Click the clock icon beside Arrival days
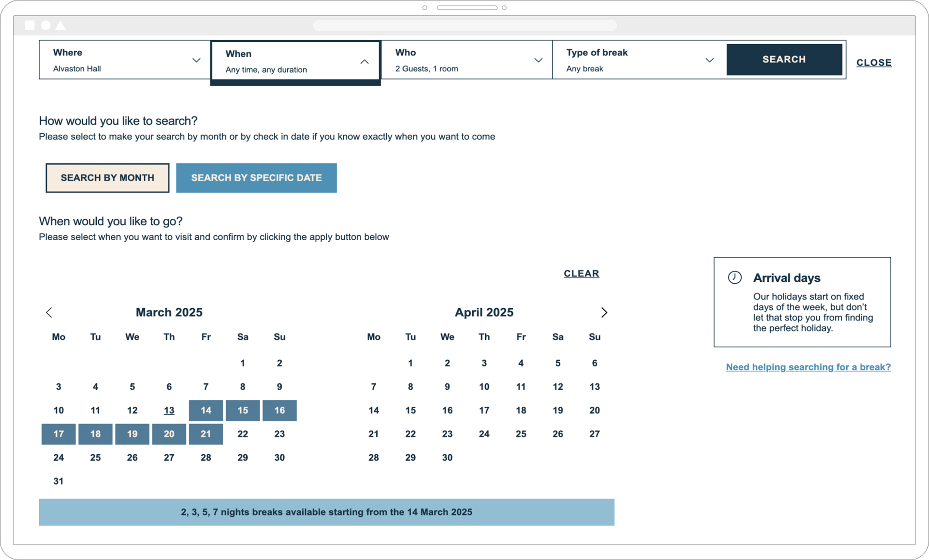The width and height of the screenshot is (929, 560). coord(734,278)
